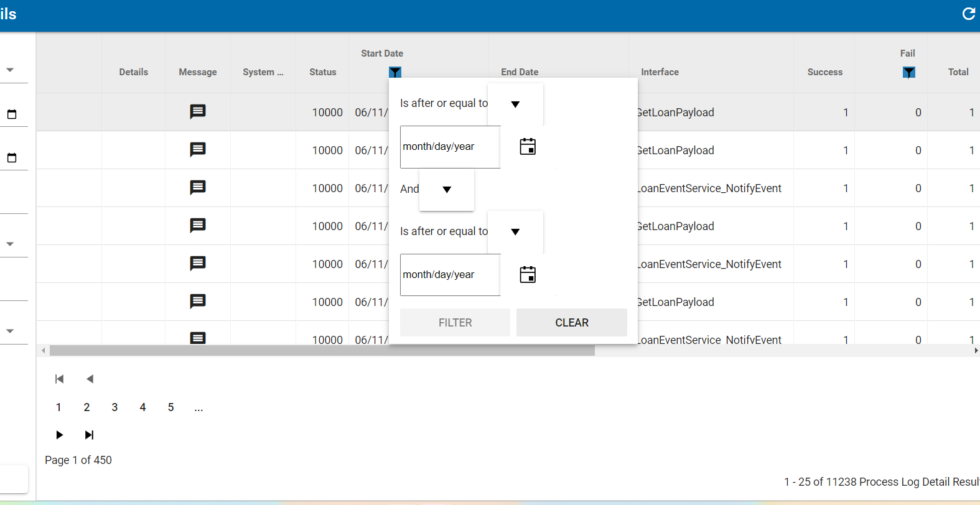Expand the first 'Is after or equal to' dropdown
This screenshot has height=505, width=980.
click(515, 104)
